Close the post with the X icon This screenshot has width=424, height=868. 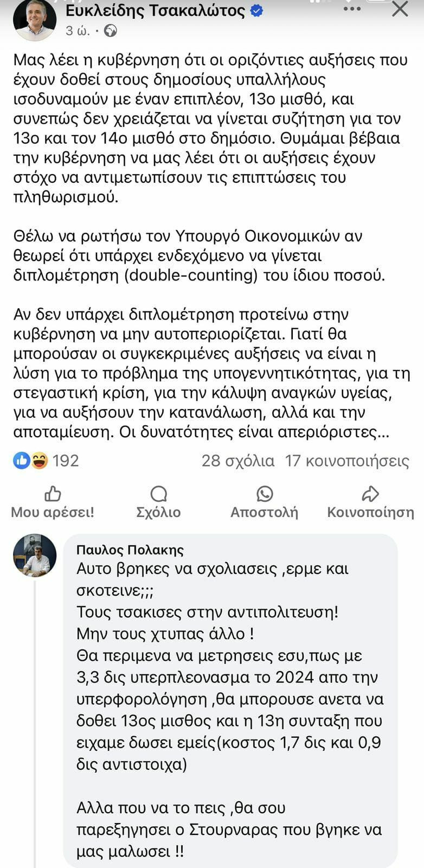400,9
